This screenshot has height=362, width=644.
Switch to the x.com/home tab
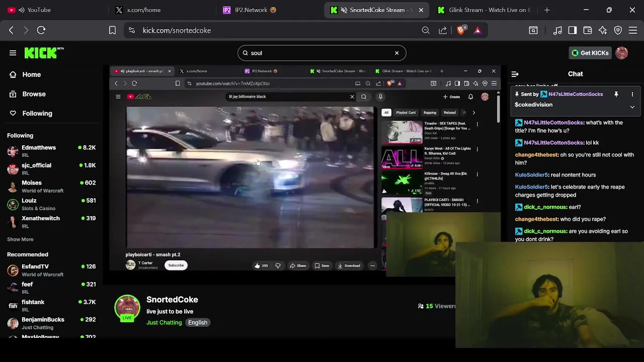tap(161, 10)
